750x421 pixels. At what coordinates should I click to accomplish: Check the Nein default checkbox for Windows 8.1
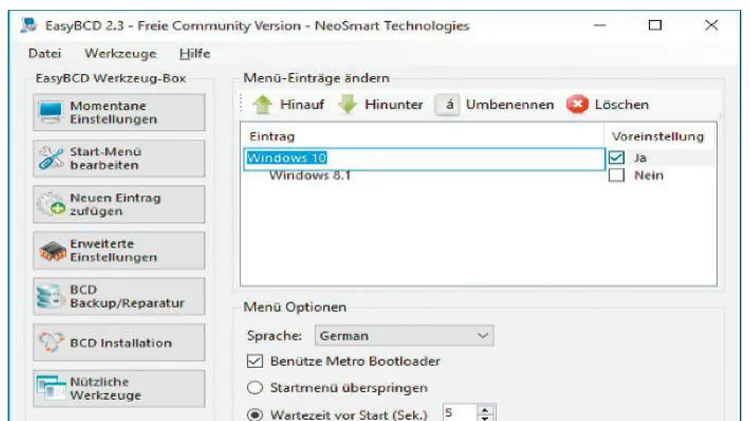pos(617,175)
